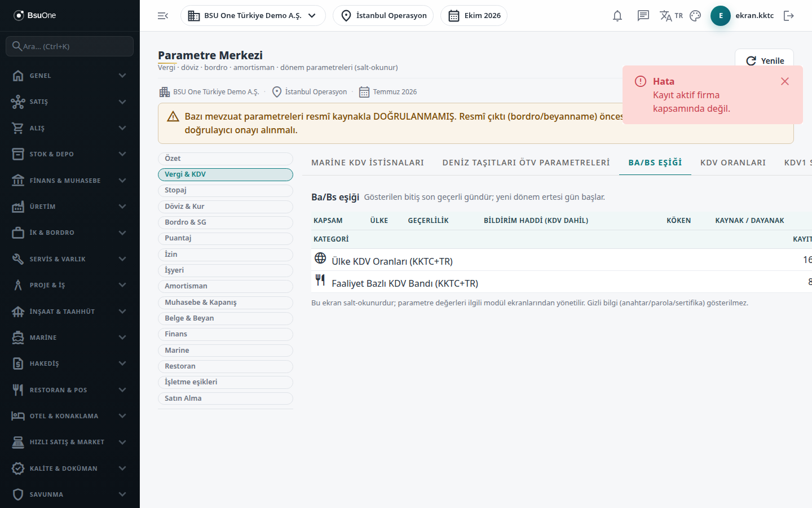
Task: Switch to Marine KDV İstisnaları tab
Action: coord(368,163)
